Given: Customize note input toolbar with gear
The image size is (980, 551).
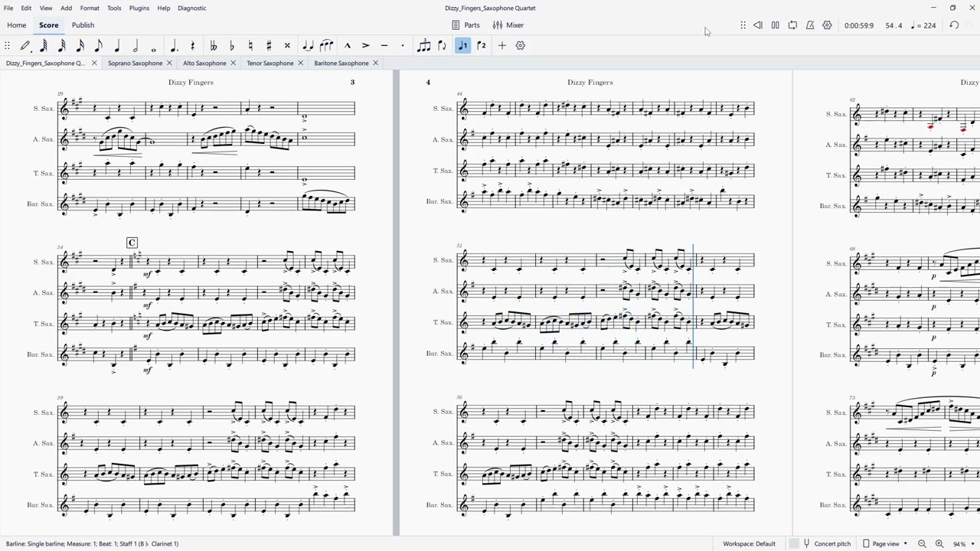Looking at the screenshot, I should (521, 46).
